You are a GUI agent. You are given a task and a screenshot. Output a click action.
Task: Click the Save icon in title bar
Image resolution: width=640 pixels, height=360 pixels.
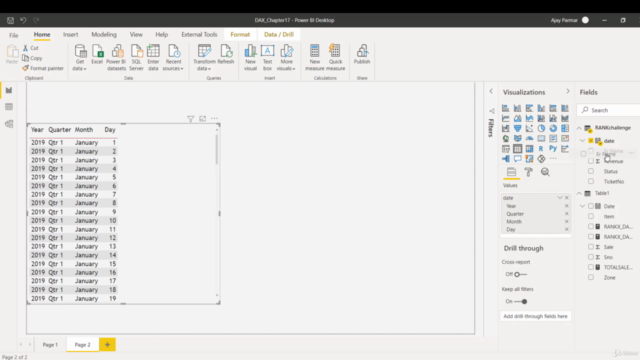(x=10, y=20)
